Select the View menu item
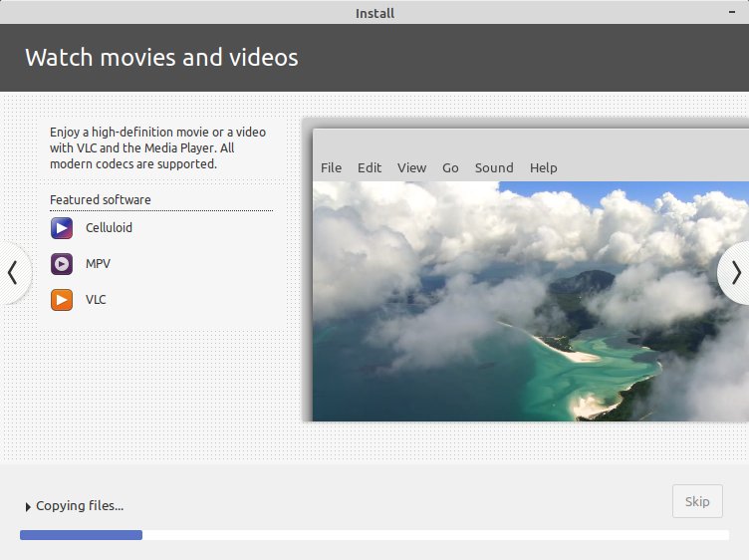Image resolution: width=749 pixels, height=560 pixels. pyautogui.click(x=411, y=167)
